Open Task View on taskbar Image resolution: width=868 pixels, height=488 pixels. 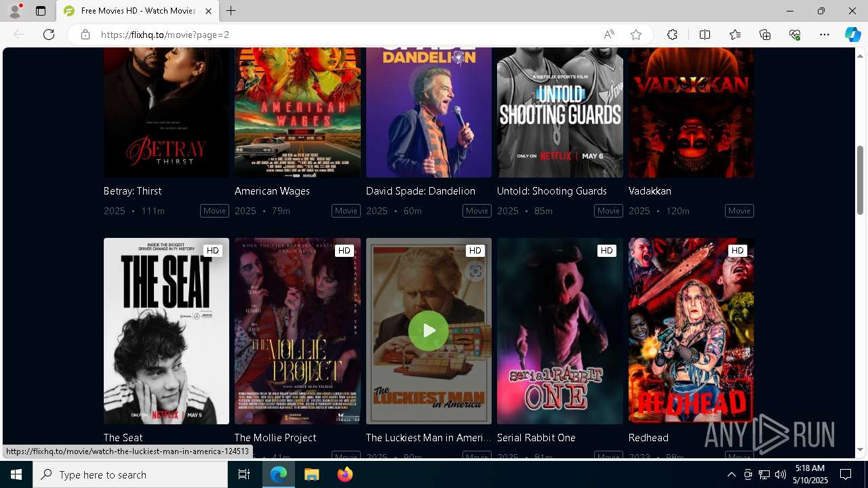[244, 474]
